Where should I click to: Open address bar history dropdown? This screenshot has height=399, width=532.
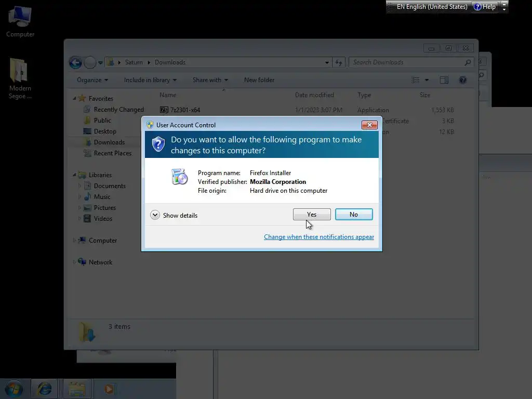pyautogui.click(x=327, y=62)
